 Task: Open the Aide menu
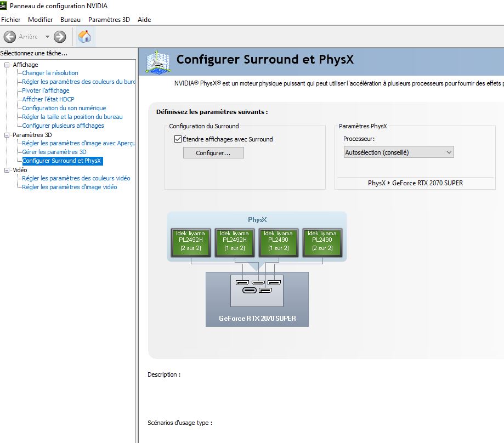click(x=144, y=20)
